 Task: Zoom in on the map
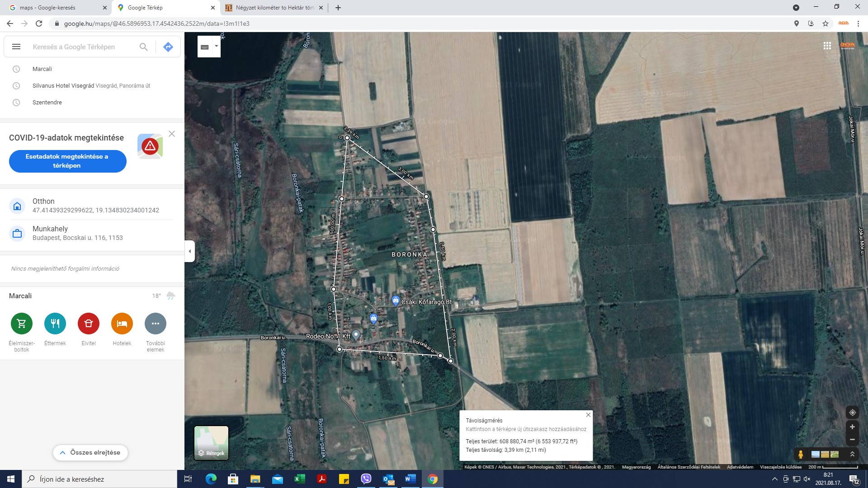point(852,427)
